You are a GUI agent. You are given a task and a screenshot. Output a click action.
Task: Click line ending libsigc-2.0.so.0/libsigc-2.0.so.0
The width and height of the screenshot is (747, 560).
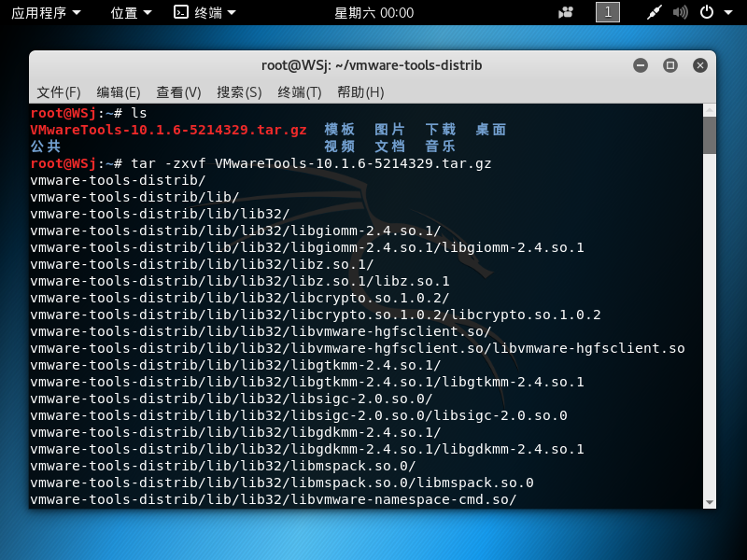(299, 415)
